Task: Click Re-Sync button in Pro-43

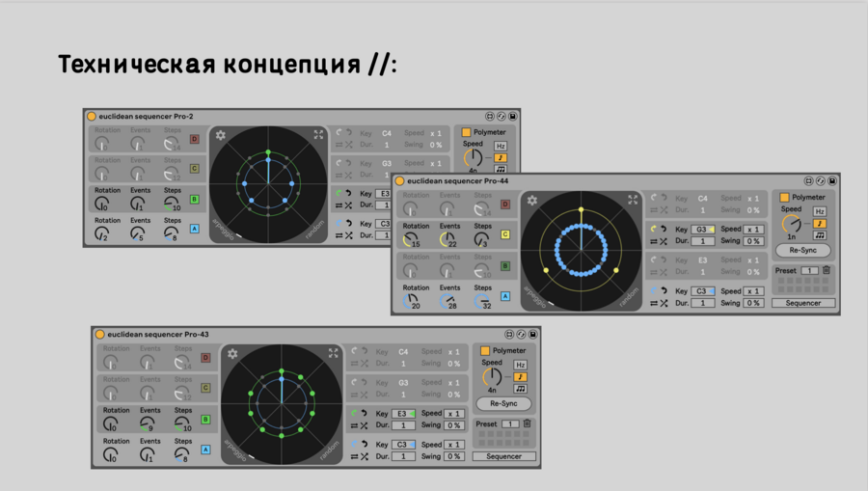Action: [503, 403]
